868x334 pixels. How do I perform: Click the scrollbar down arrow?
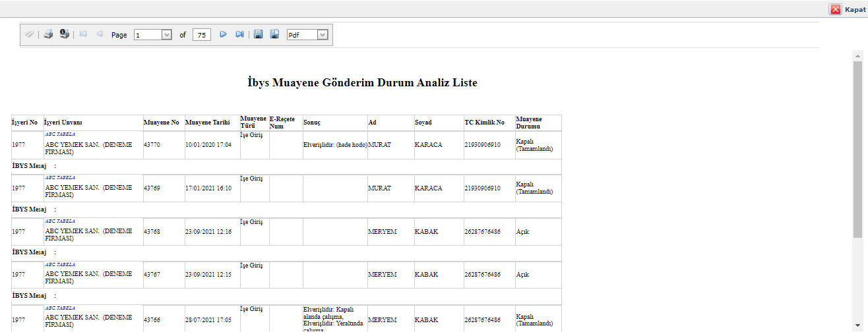tap(857, 325)
